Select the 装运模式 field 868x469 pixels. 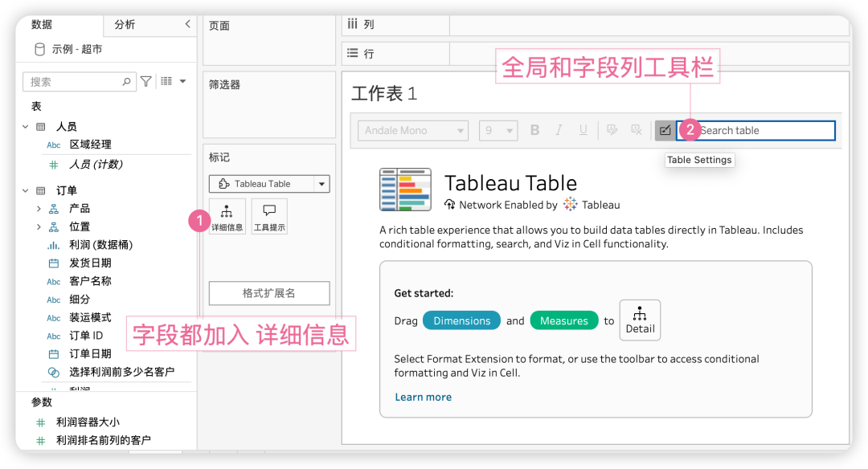[90, 317]
